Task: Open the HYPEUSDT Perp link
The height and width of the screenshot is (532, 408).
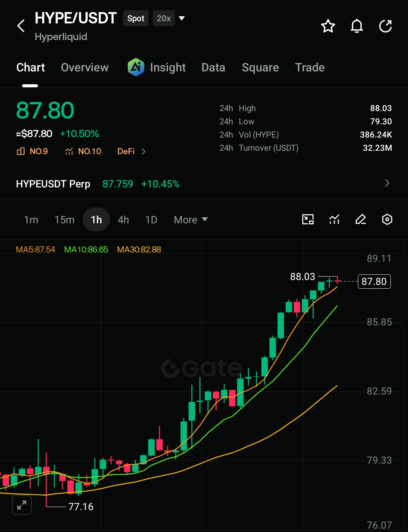Action: pyautogui.click(x=53, y=184)
